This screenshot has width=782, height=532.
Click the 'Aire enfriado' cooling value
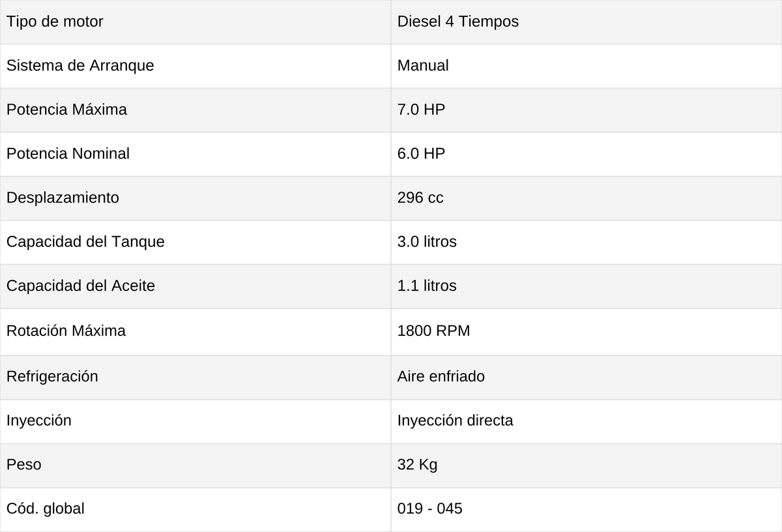441,376
